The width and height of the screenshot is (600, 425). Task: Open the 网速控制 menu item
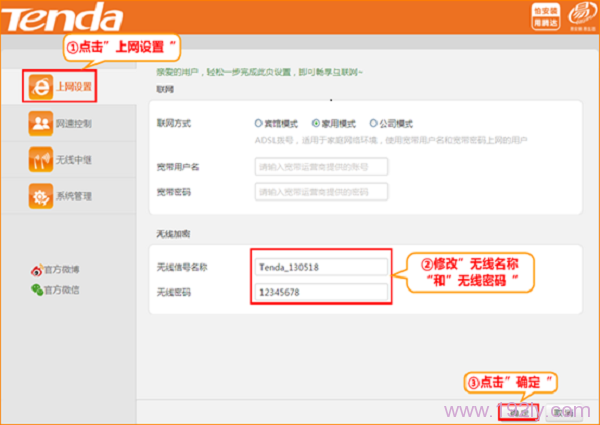pyautogui.click(x=75, y=124)
